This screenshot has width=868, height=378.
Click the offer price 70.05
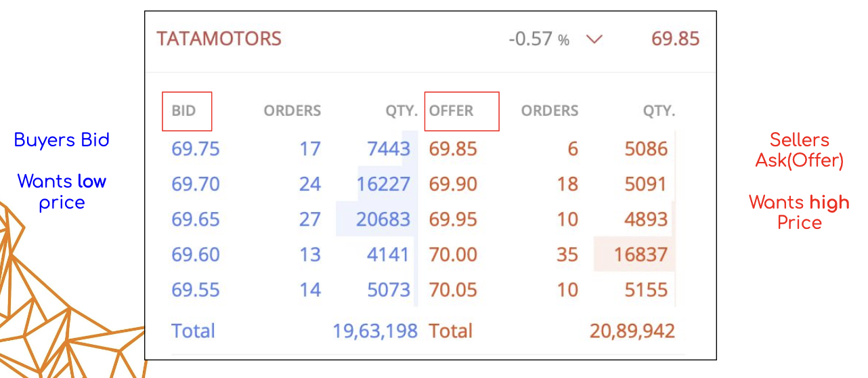tap(453, 290)
